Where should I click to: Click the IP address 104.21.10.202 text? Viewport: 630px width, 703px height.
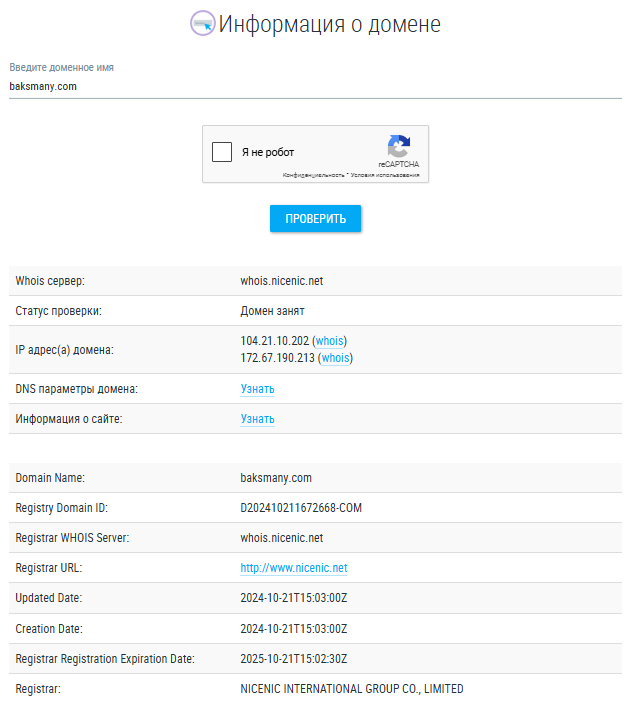275,342
